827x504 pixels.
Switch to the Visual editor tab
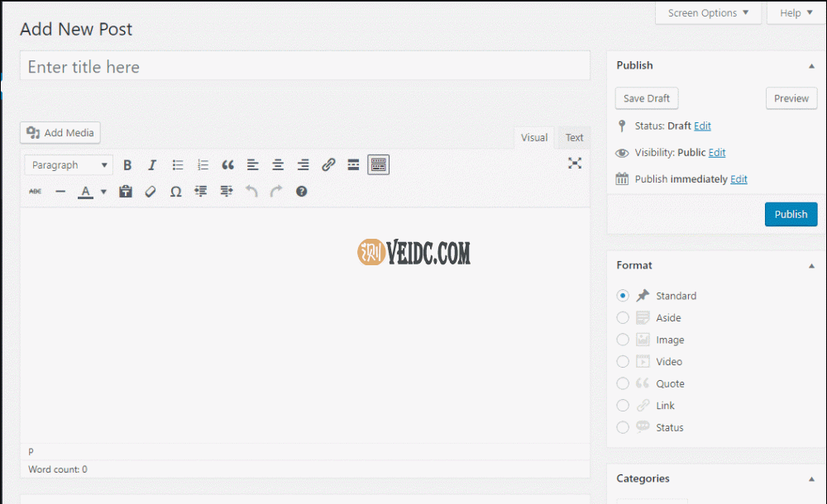click(x=534, y=138)
